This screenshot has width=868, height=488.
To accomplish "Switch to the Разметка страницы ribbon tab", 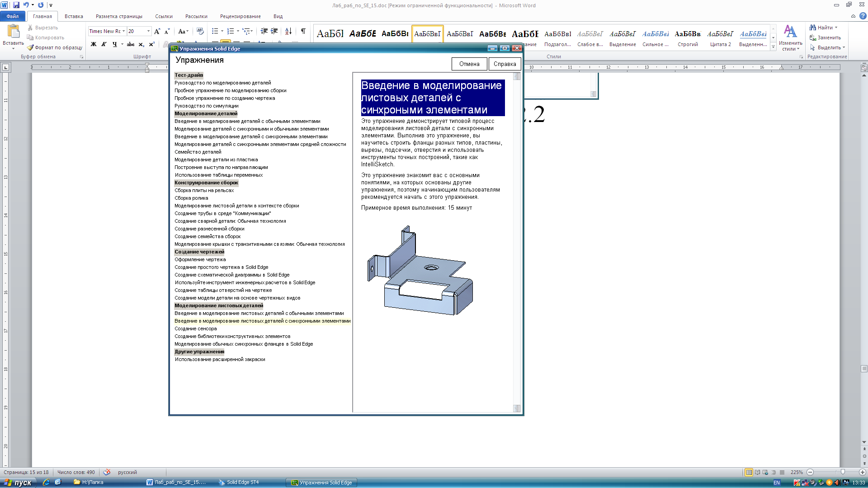I will [119, 16].
